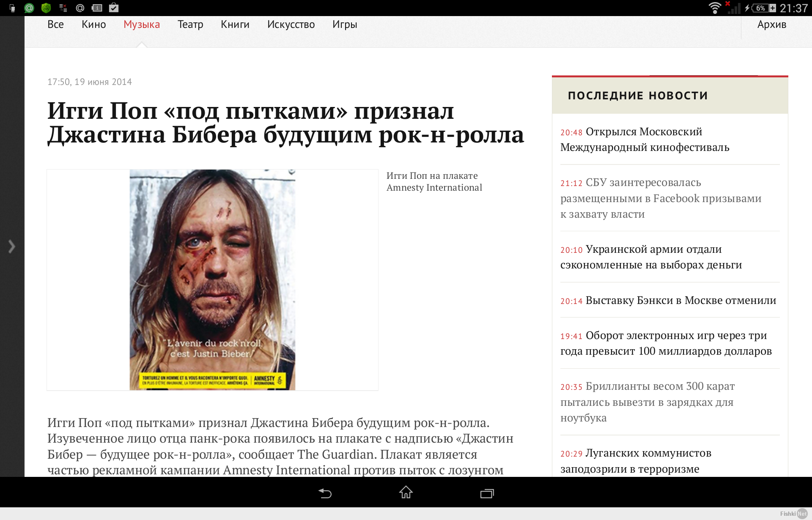The height and width of the screenshot is (520, 812).
Task: Open the Архив link
Action: point(772,25)
